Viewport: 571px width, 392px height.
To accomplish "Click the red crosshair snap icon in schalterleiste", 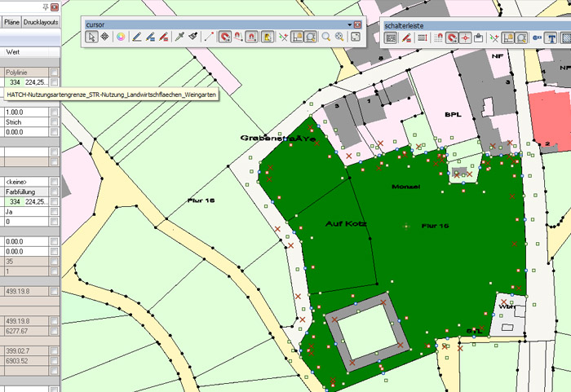I will 464,37.
